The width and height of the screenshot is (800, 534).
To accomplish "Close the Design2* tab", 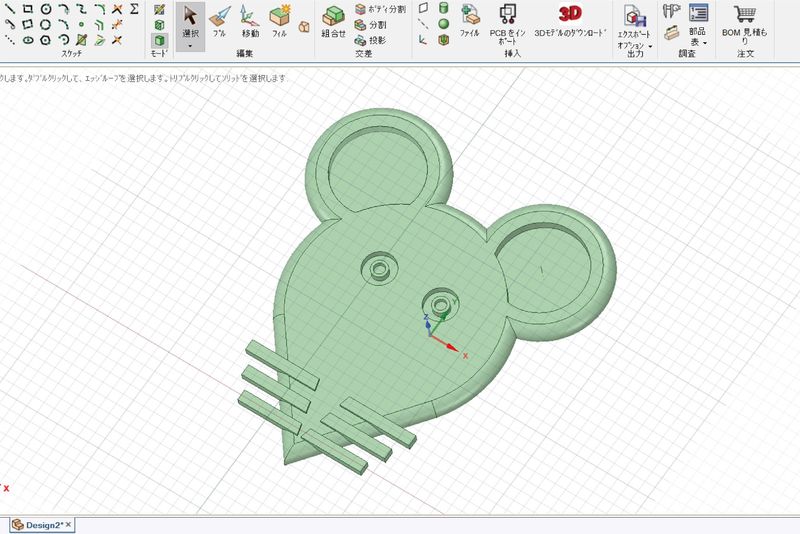I will (x=68, y=524).
